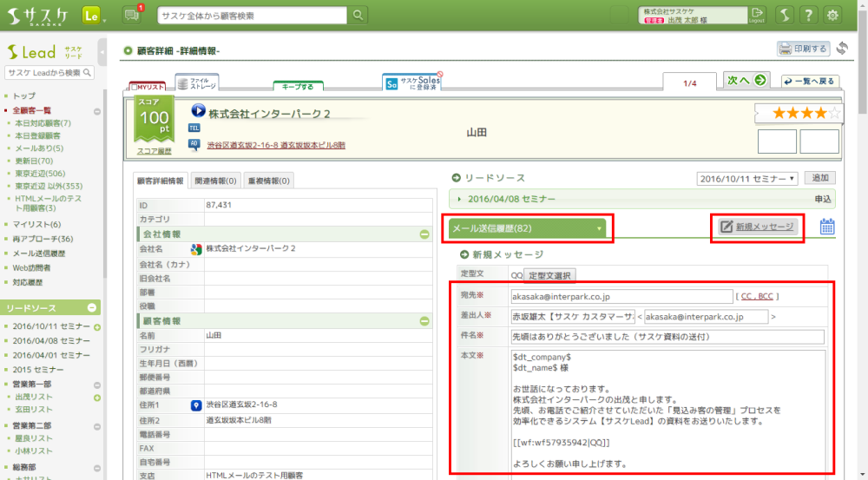Toggle the MYリスト checkbox tab
The width and height of the screenshot is (868, 480).
[147, 87]
